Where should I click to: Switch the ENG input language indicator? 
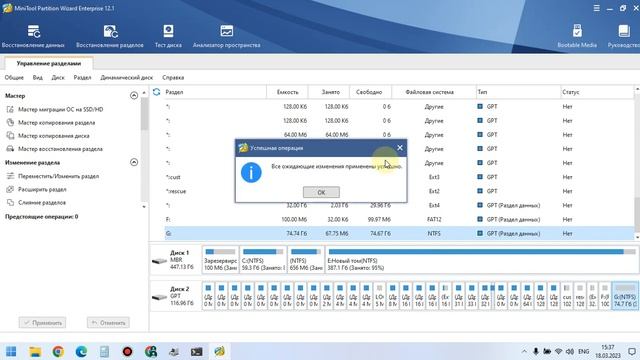[584, 351]
